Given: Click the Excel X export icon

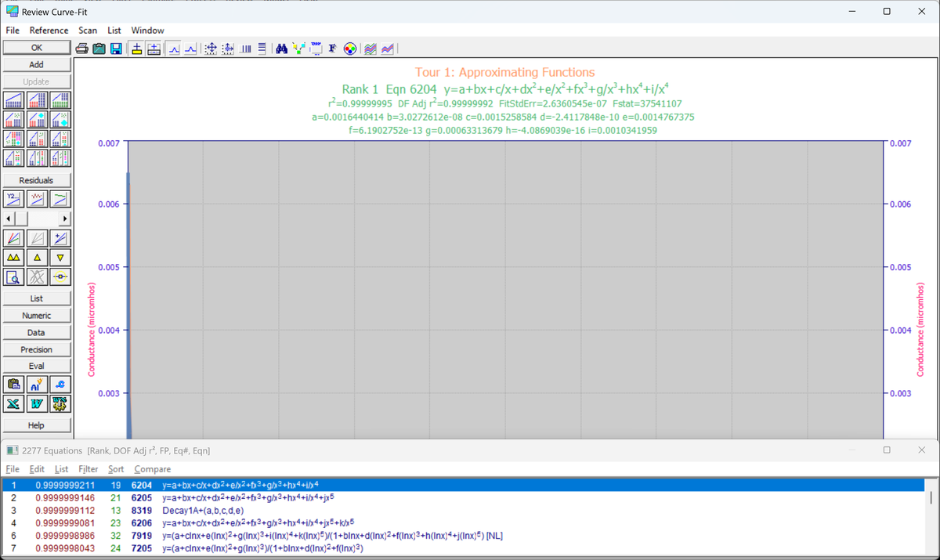Looking at the screenshot, I should 13,403.
